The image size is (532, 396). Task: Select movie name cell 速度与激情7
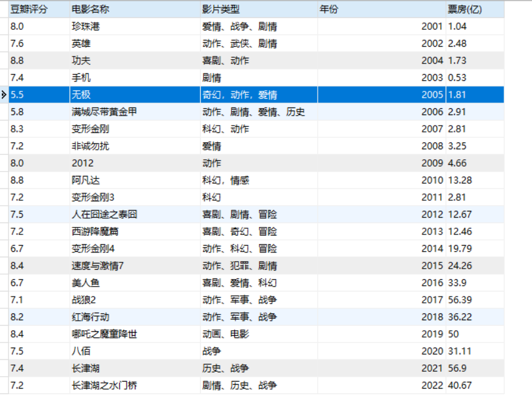pyautogui.click(x=135, y=265)
